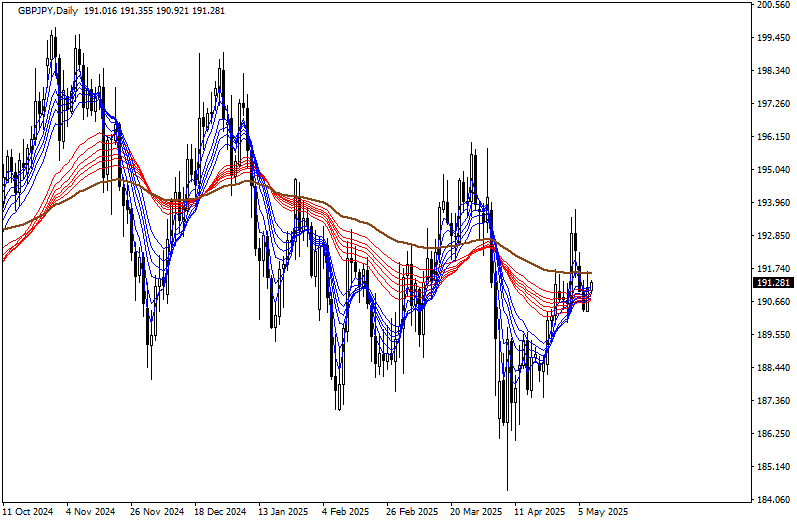Click the 199.450 price axis label
797x523 pixels.
pyautogui.click(x=773, y=38)
